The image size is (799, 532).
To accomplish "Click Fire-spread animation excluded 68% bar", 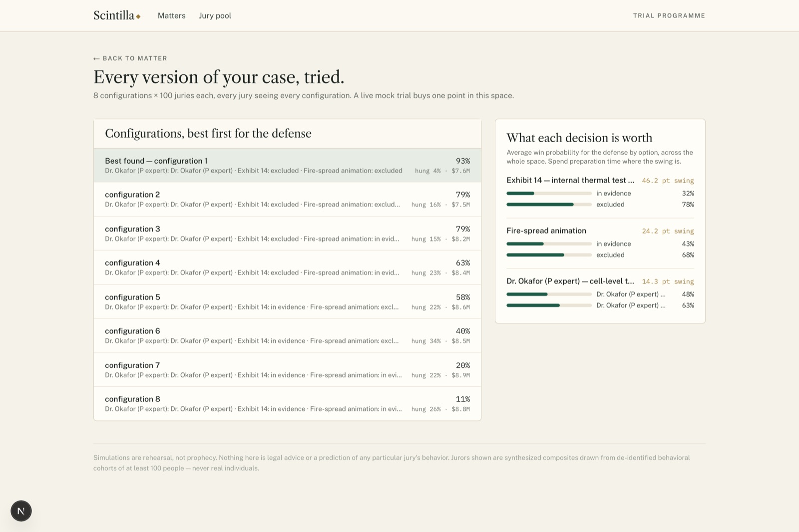I will (549, 255).
